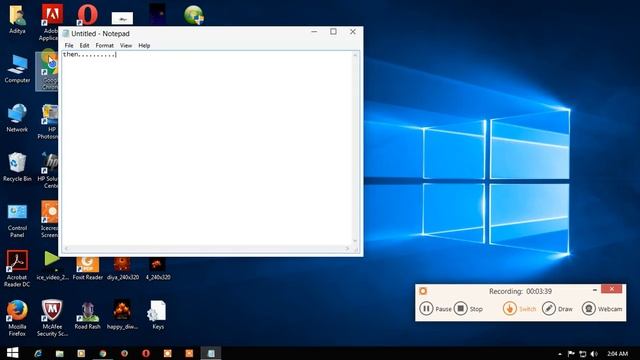Image resolution: width=640 pixels, height=360 pixels.
Task: Select the HP Photosmart desktop icon
Action: 49,122
